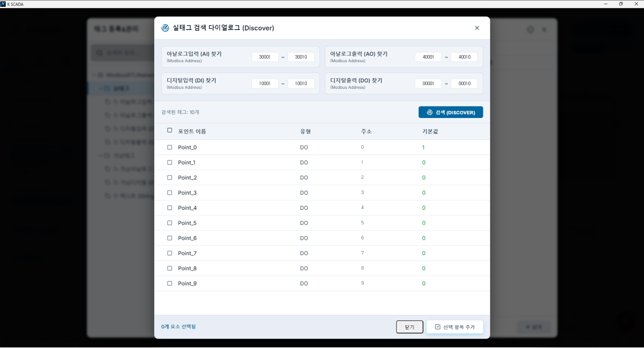Select the Point_2 row in the table
Image resolution: width=644 pixels, height=348 pixels.
(262, 178)
